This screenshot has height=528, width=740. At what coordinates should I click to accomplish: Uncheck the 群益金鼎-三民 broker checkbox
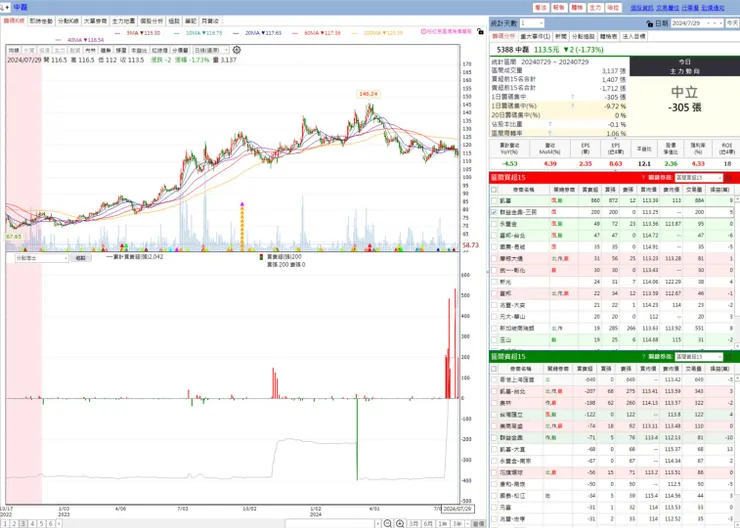(x=494, y=212)
